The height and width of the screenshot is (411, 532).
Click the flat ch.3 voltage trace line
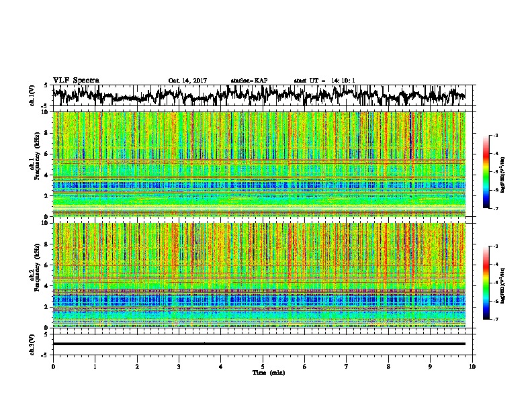pos(259,344)
